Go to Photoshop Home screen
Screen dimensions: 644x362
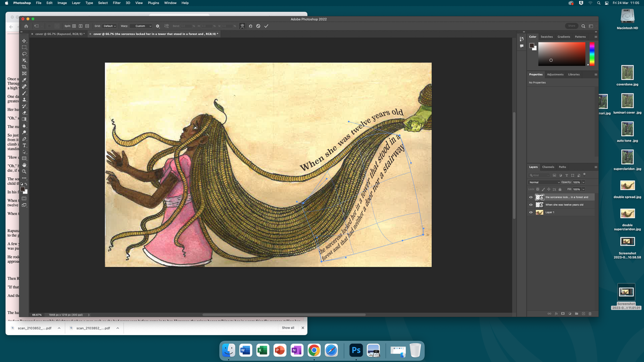point(26,26)
